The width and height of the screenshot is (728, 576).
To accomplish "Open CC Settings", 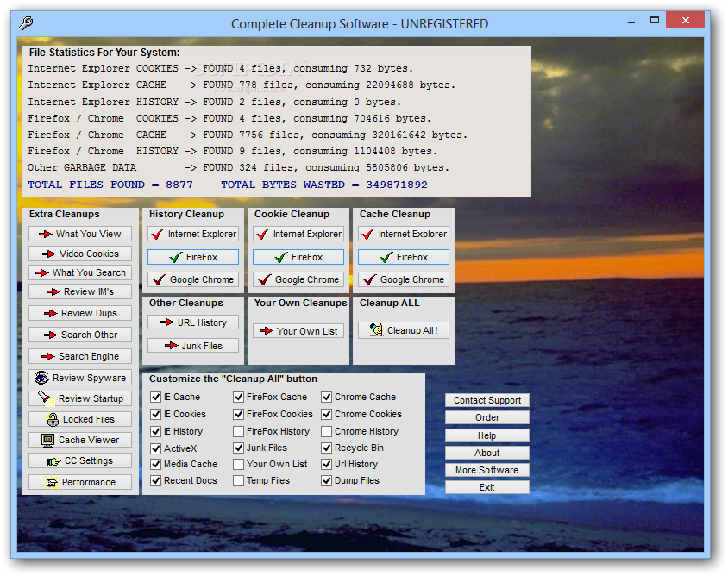I will coord(80,461).
